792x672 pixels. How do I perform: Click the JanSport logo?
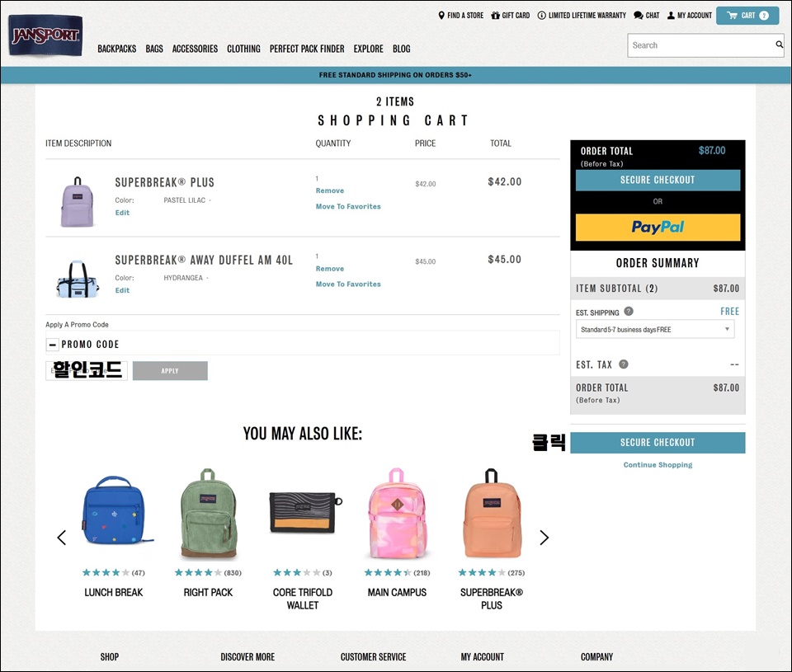click(45, 35)
